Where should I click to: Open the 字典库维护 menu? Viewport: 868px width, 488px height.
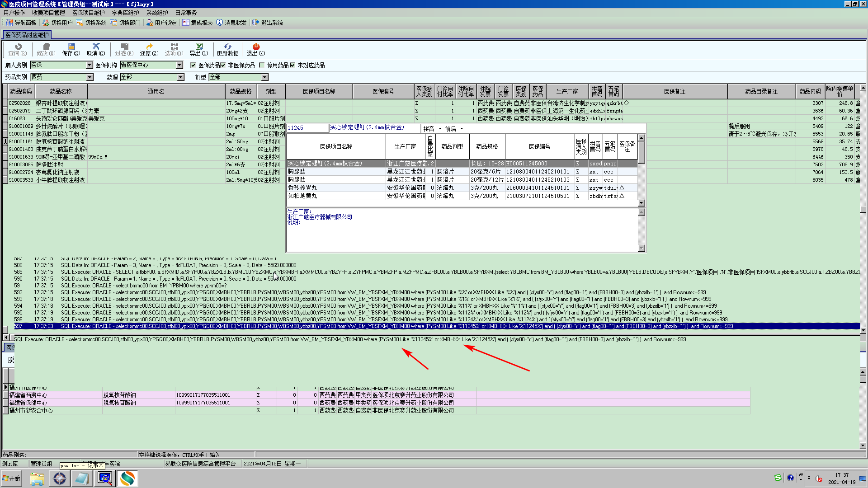click(125, 13)
